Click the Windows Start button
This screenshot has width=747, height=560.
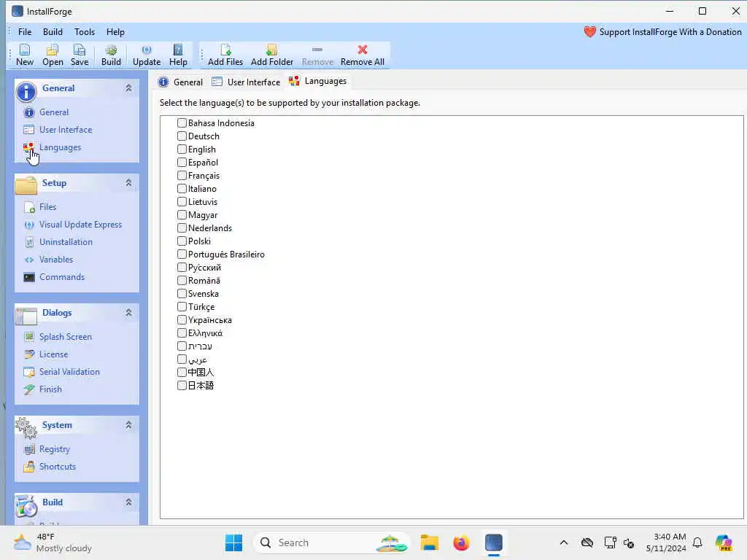coord(233,542)
